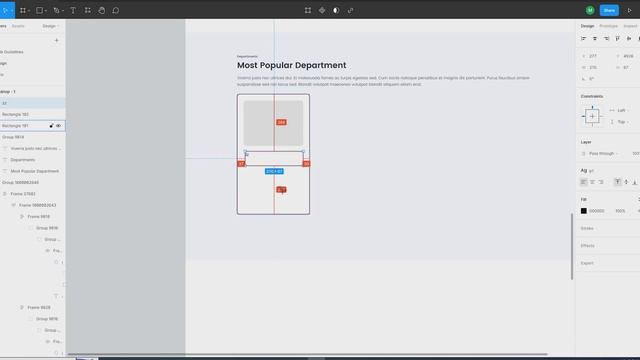This screenshot has height=360, width=640.
Task: Click the vertical canvas scrollbar
Action: [x=572, y=247]
